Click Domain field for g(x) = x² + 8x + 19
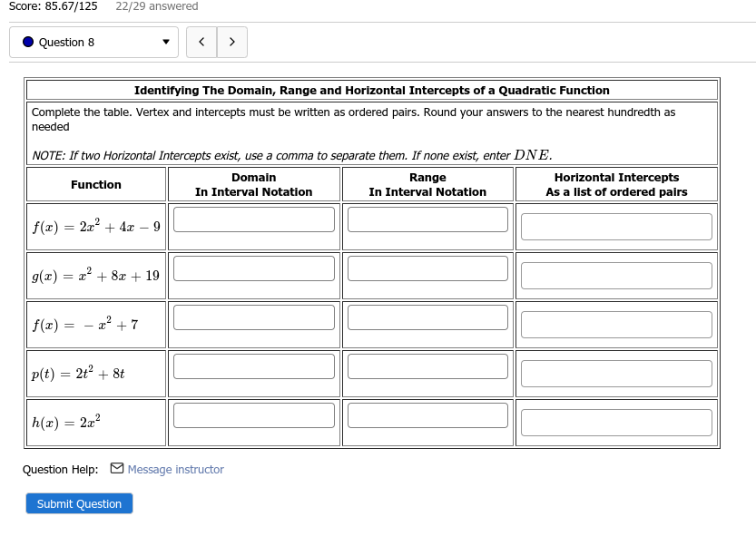 click(254, 268)
